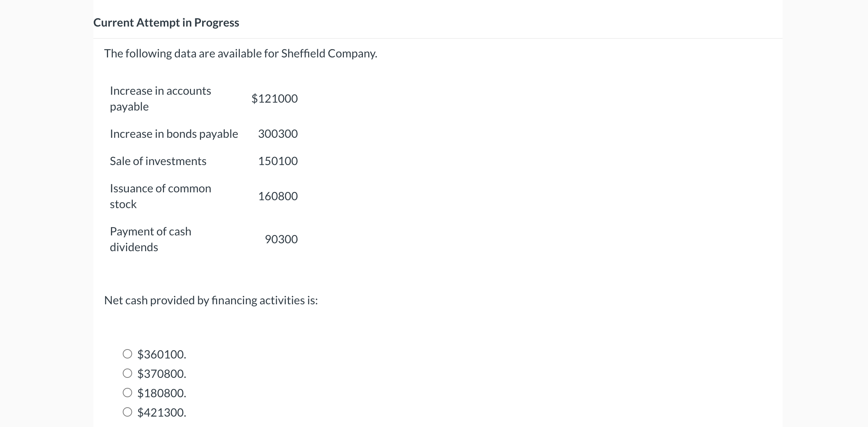
Task: Pick the $180800 radio option
Action: [x=127, y=393]
